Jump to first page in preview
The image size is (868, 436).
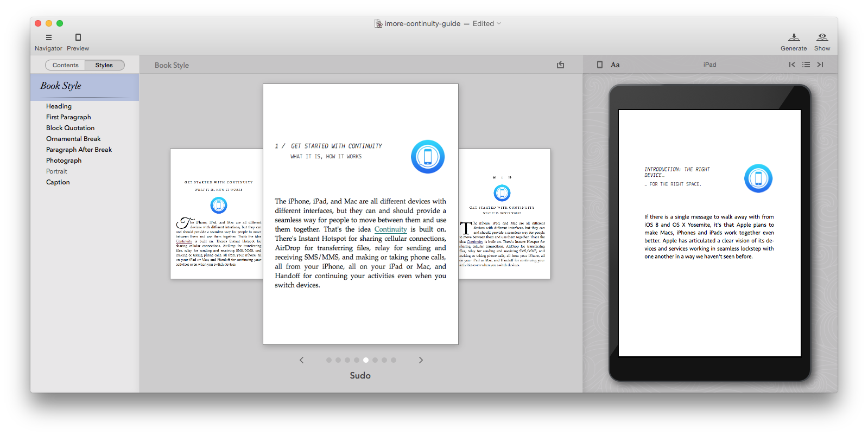(792, 65)
